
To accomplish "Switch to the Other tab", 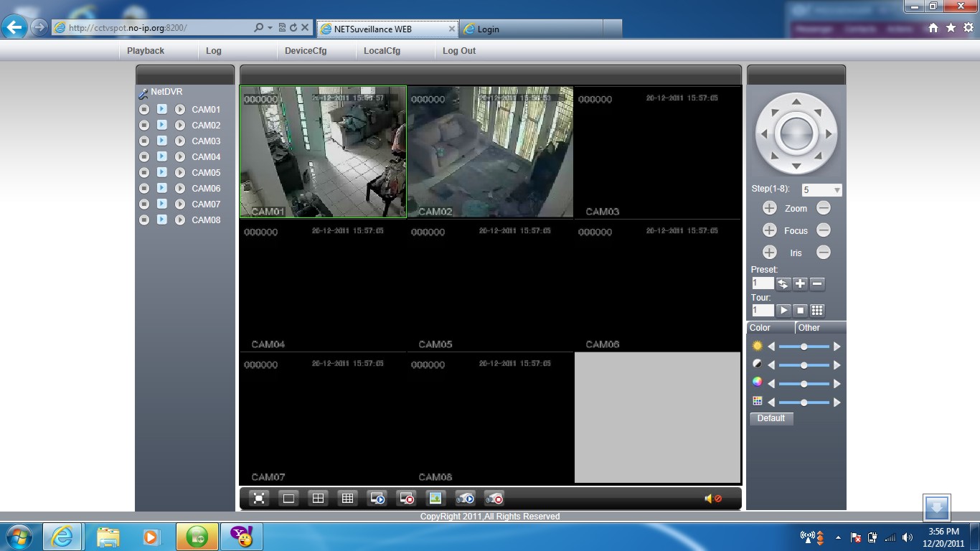I will pos(809,328).
